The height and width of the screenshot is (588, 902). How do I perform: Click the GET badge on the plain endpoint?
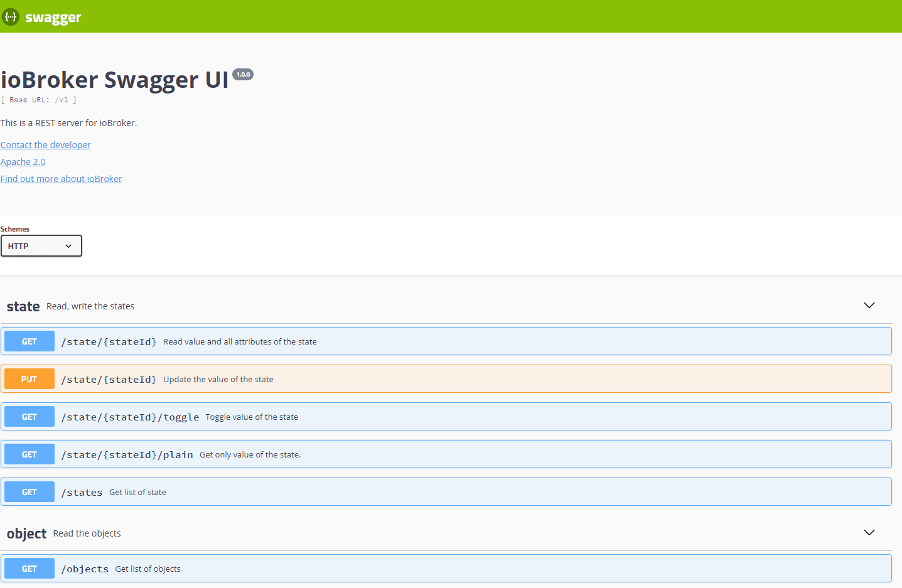click(x=29, y=454)
